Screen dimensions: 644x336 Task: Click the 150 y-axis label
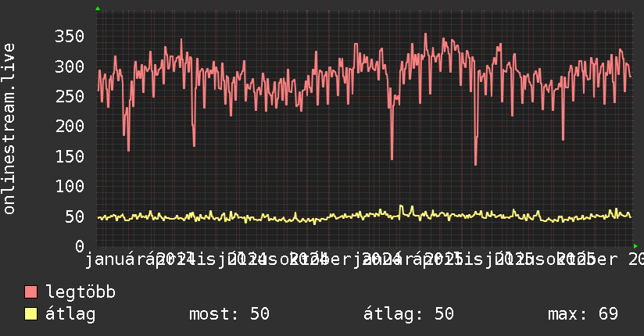click(x=70, y=156)
